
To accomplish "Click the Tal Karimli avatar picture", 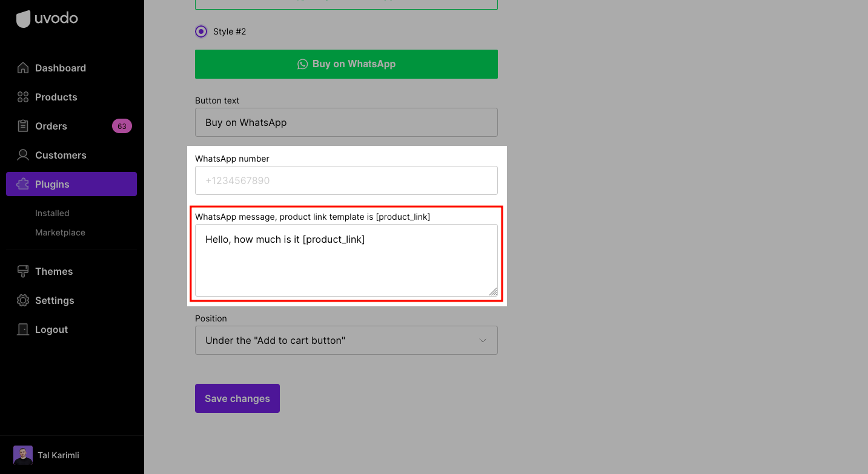I will [x=23, y=455].
